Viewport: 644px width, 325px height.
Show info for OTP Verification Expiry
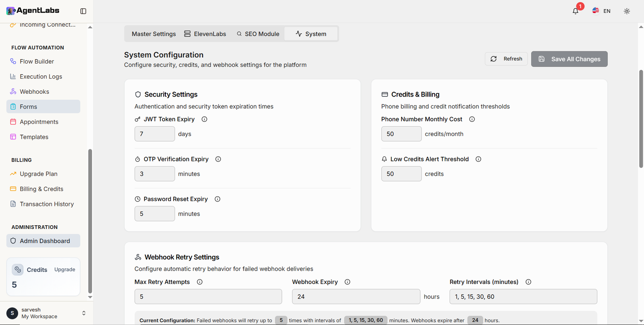tap(218, 159)
